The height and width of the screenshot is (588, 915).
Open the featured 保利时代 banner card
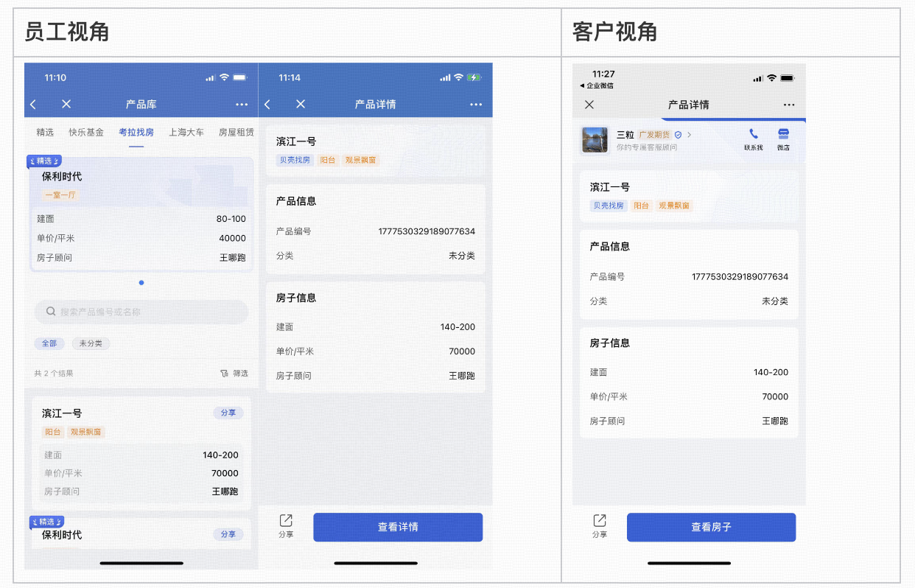tap(141, 214)
